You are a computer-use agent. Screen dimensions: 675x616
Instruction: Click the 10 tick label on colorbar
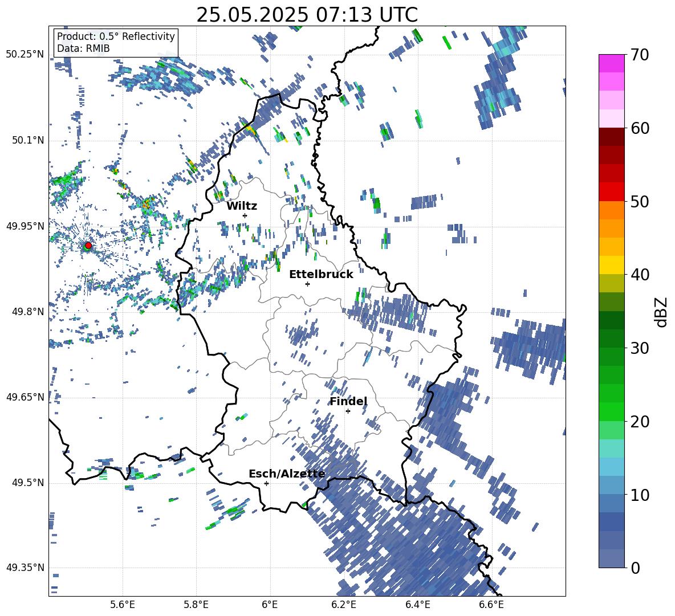pos(640,495)
